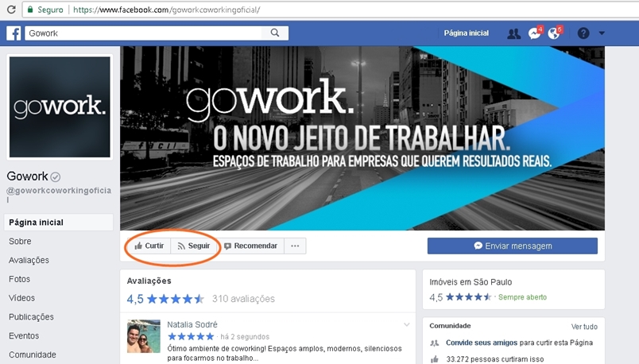The image size is (639, 364).
Task: Click the Recomendar button
Action: pyautogui.click(x=250, y=246)
